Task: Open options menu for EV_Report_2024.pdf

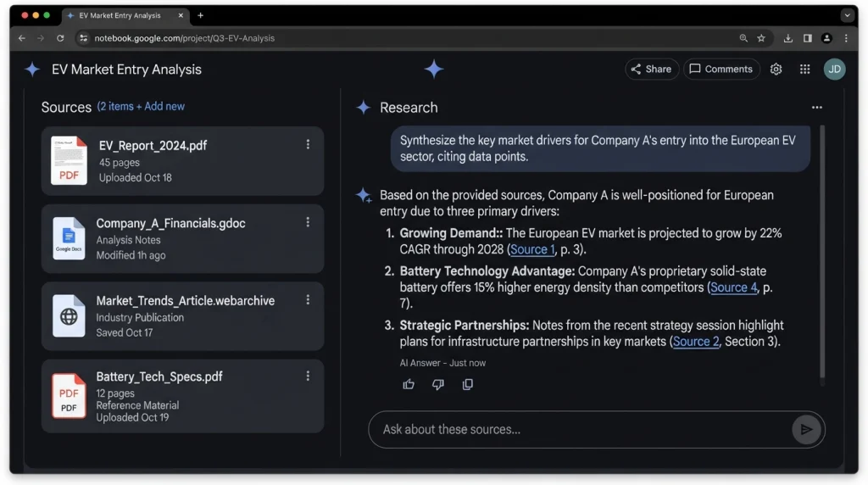Action: coord(308,144)
